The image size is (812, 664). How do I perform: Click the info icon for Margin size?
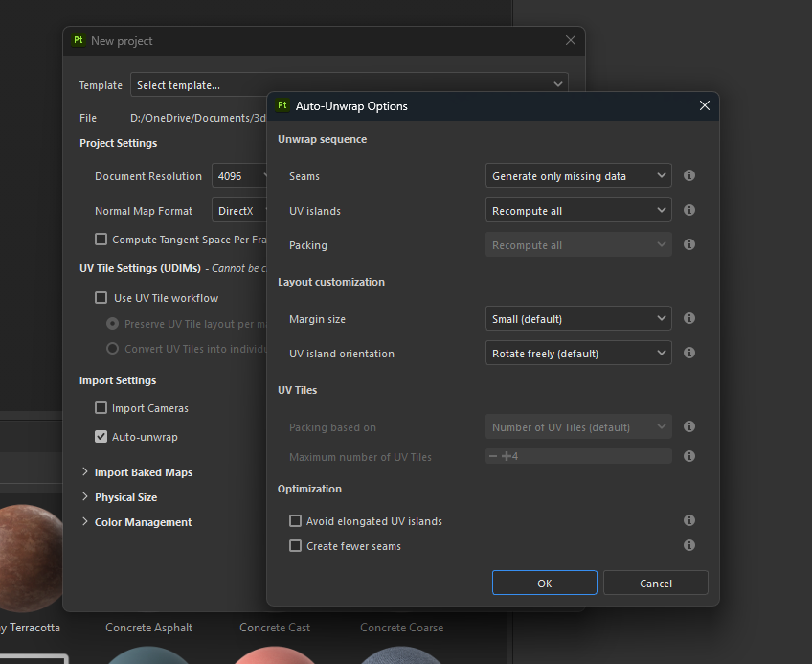(x=688, y=318)
